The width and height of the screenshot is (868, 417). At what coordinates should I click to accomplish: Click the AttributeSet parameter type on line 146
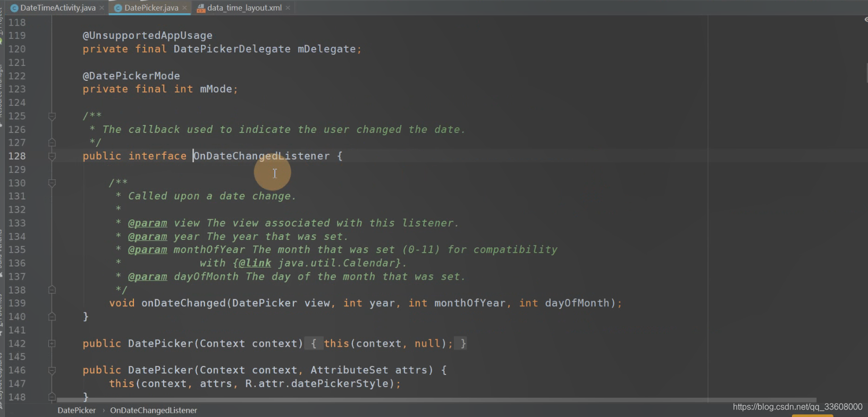349,370
